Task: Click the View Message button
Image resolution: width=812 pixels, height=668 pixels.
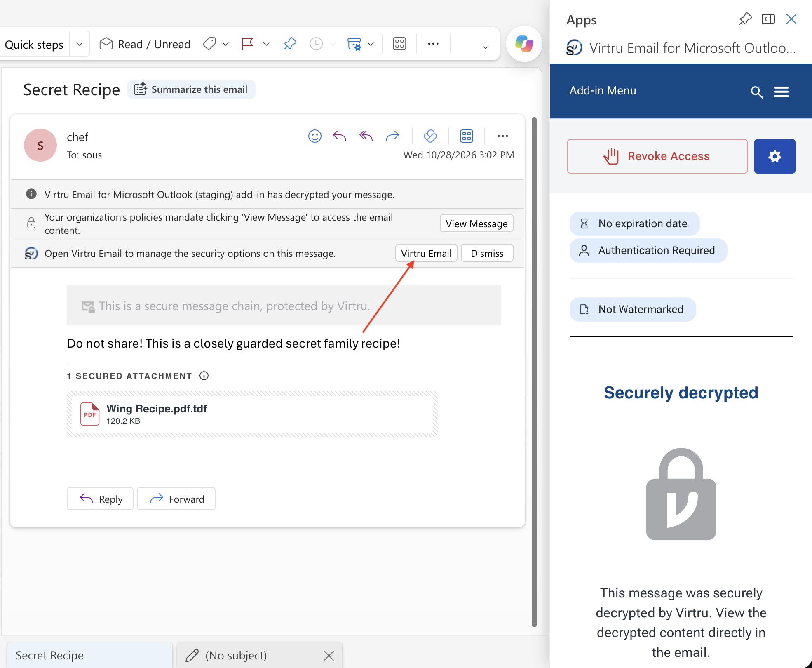Action: (x=476, y=223)
